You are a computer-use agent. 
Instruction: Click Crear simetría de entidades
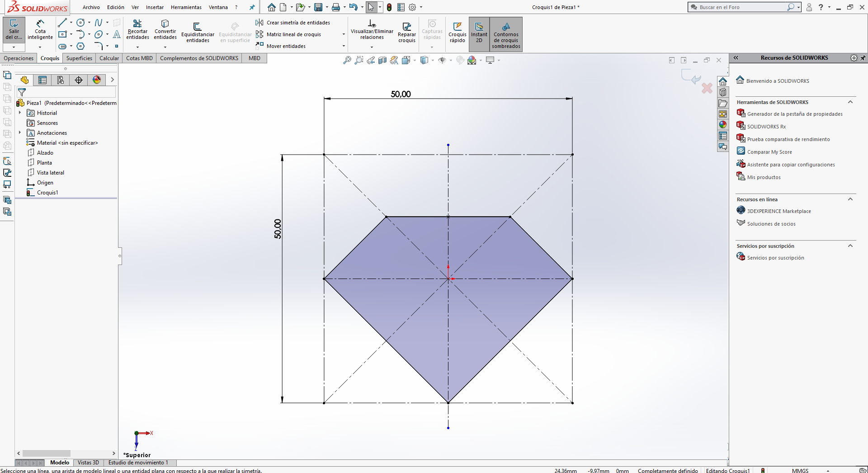[x=292, y=23]
